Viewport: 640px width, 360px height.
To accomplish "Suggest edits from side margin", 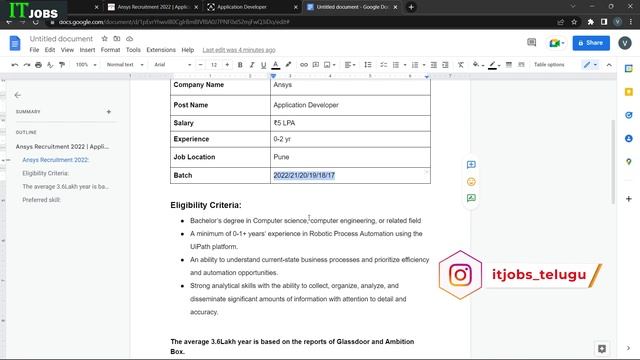I will [x=471, y=198].
